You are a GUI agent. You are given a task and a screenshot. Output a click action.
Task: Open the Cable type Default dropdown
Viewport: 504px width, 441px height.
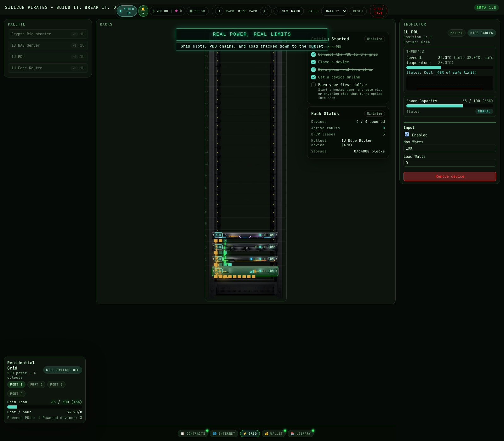(334, 11)
